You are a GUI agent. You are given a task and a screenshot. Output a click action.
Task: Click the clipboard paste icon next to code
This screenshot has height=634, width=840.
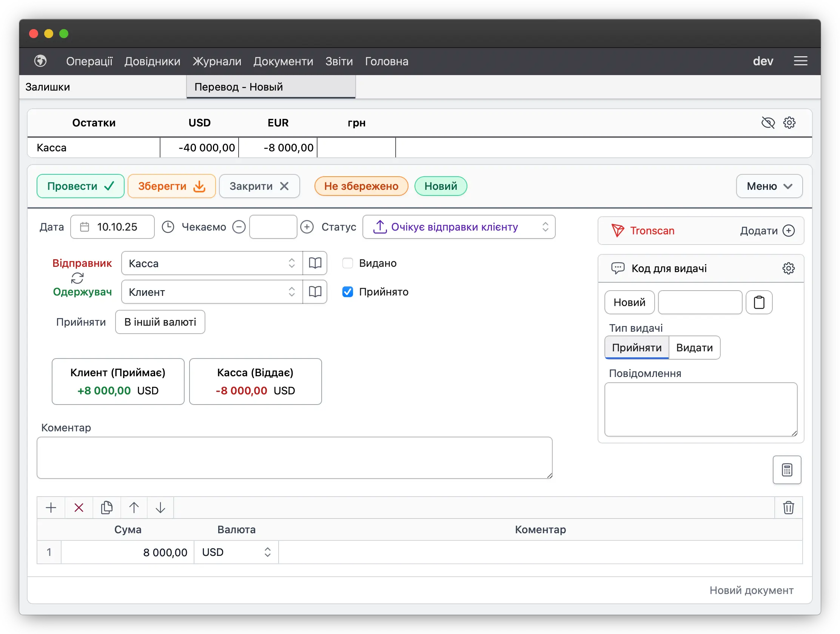point(758,302)
